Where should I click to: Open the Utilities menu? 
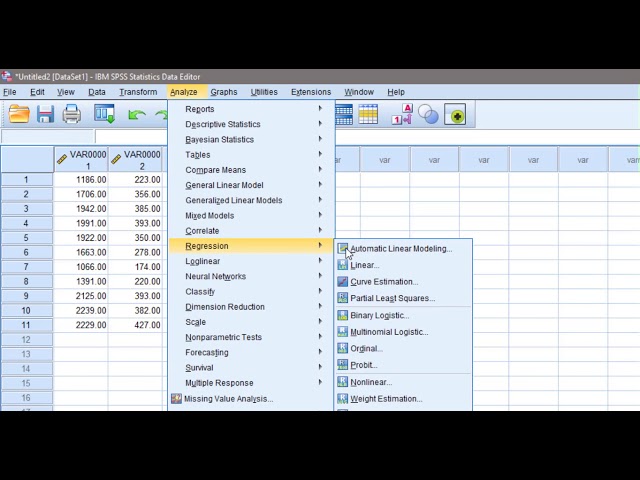click(264, 92)
